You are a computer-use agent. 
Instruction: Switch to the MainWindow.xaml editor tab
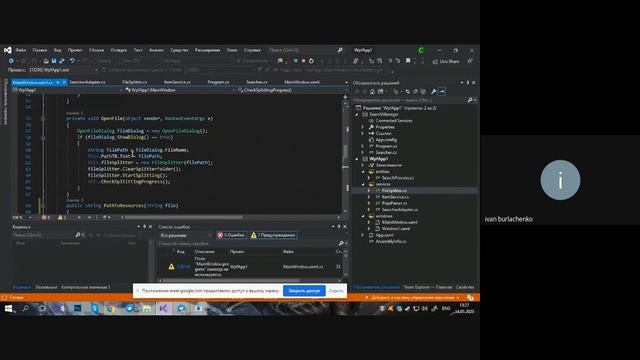click(302, 82)
